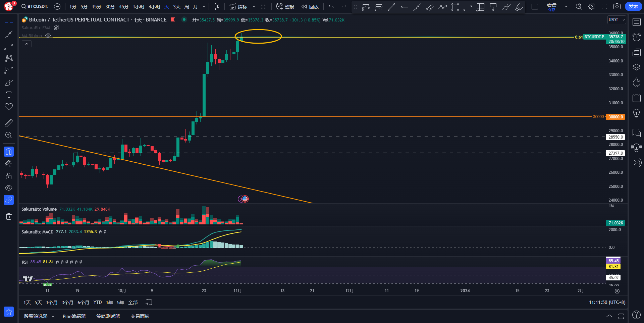Open the single layout square button

point(535,7)
